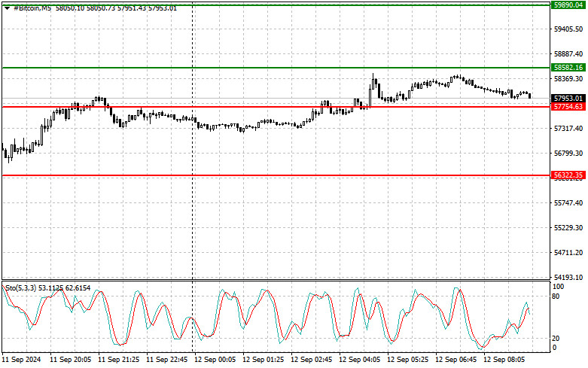Click the 55747.40 price scale value
The height and width of the screenshot is (368, 588).
pyautogui.click(x=568, y=203)
